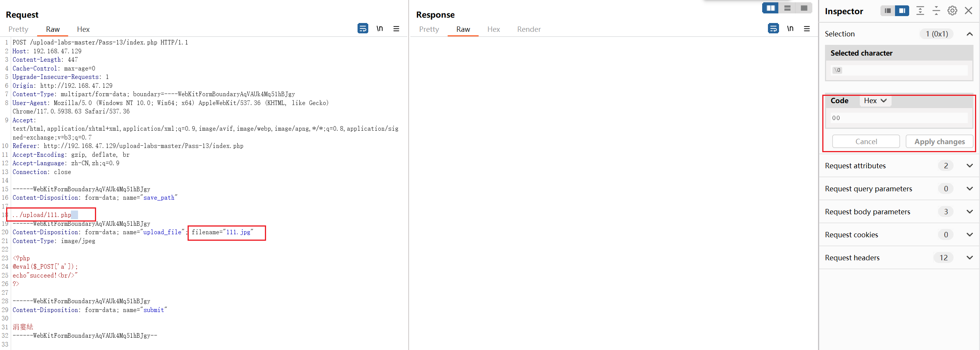Click the syntax highlight icon in Request panel

point(363,28)
